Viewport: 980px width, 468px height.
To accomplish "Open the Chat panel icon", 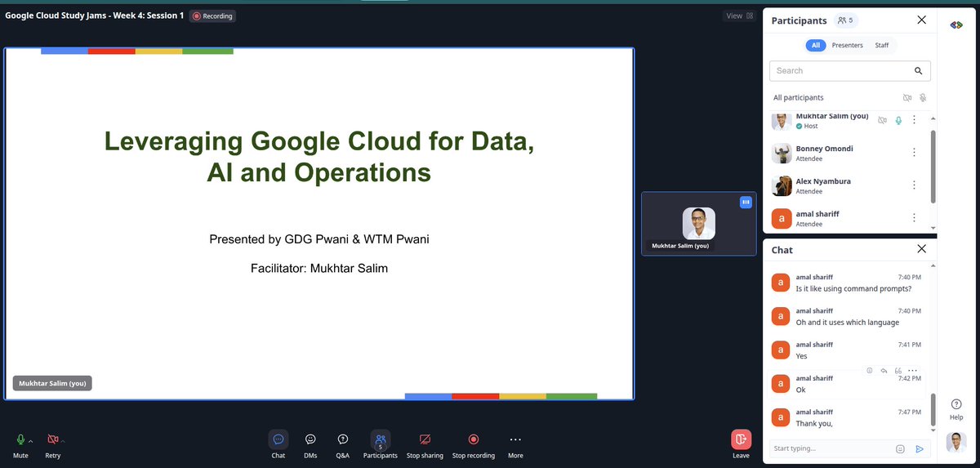I will pyautogui.click(x=278, y=439).
